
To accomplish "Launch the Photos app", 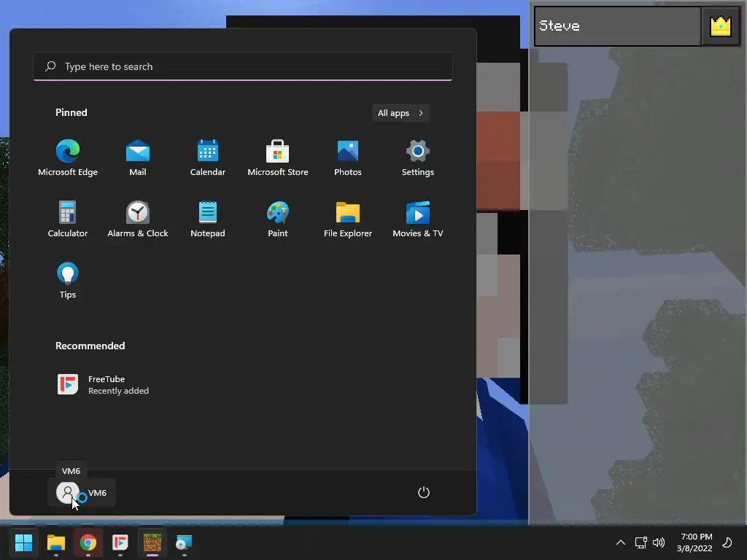I will pos(348,158).
